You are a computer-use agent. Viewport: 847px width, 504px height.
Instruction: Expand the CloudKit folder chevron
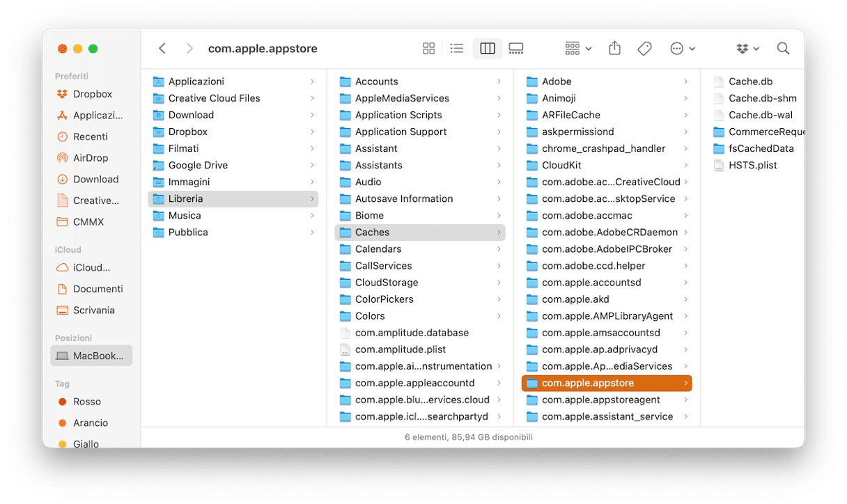685,165
